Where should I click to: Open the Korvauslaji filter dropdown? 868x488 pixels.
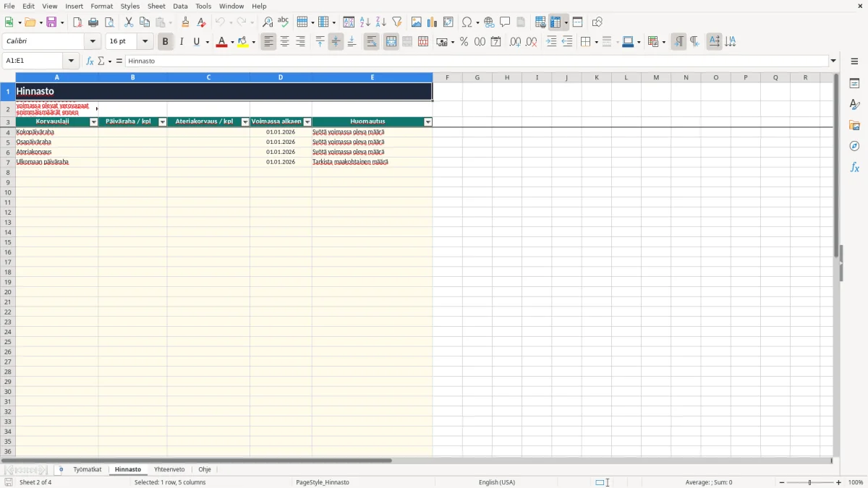coord(93,122)
